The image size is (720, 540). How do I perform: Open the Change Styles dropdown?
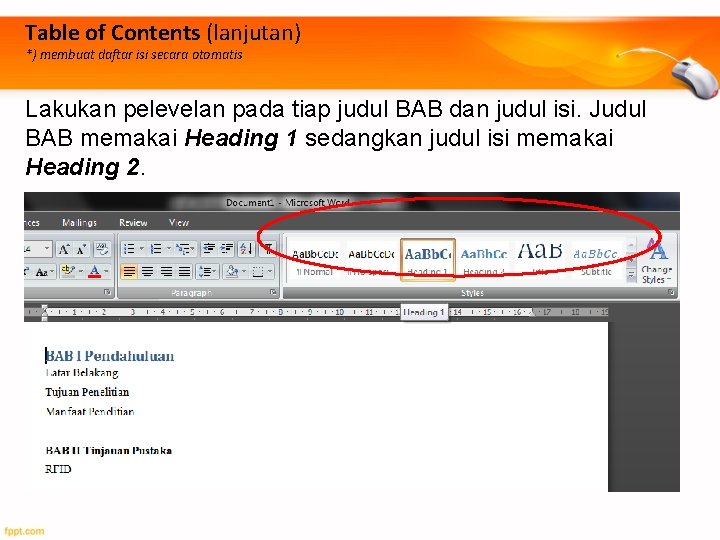tap(657, 262)
